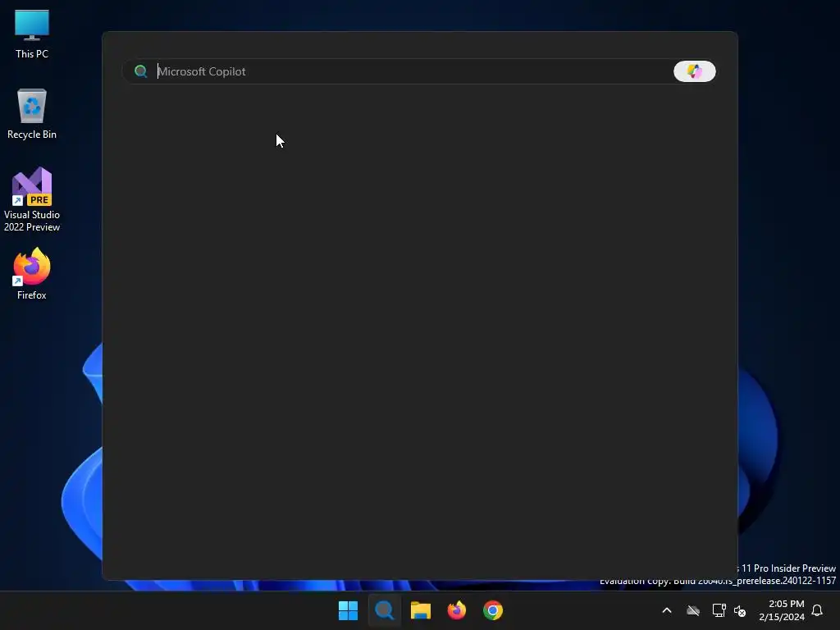Screen dimensions: 840x630
Task: Select the Recycle Bin desktop icon
Action: [32, 114]
